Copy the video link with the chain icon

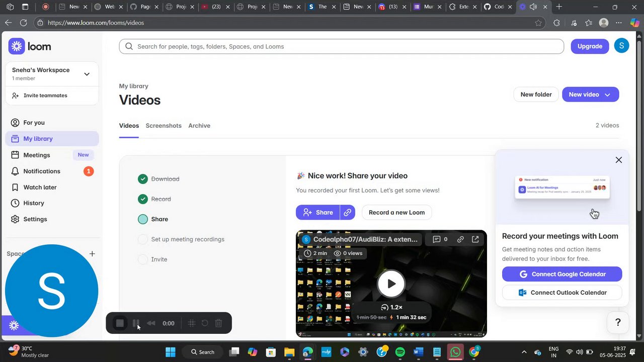[x=348, y=212]
